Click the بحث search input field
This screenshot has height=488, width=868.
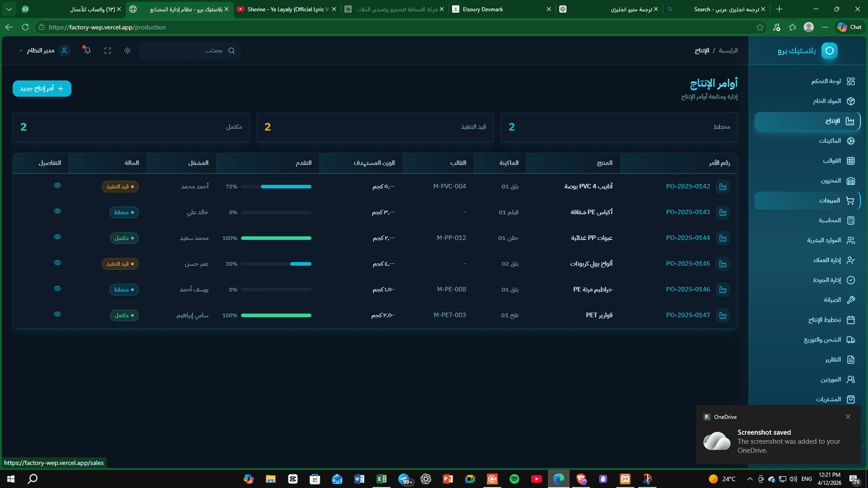click(x=190, y=50)
